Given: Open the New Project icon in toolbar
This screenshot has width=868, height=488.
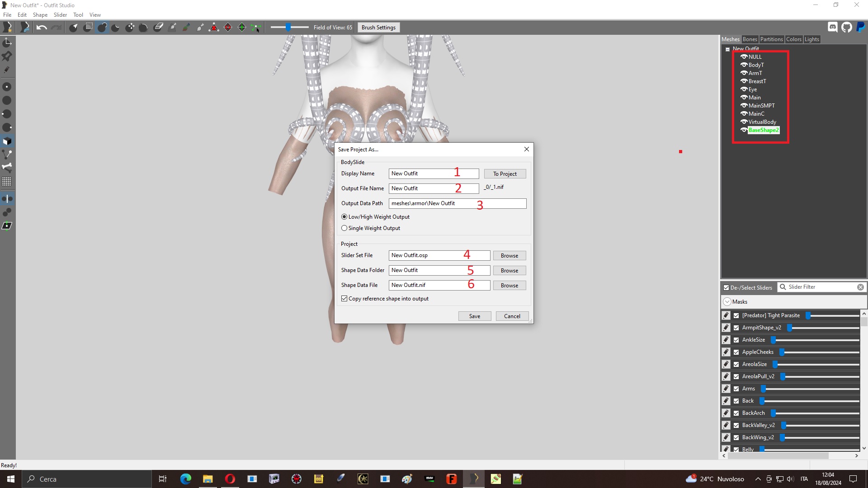Looking at the screenshot, I should (8, 28).
